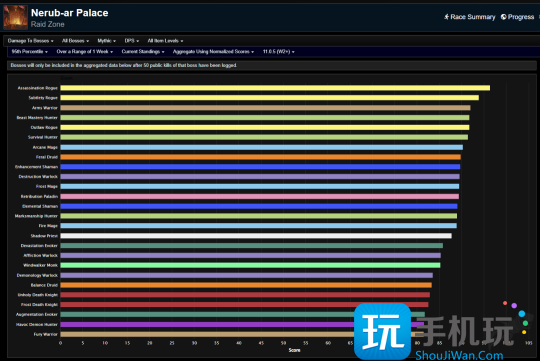Select the Havoc Demon Hunter label
Viewport: 540px width, 361px height.
pyautogui.click(x=37, y=324)
